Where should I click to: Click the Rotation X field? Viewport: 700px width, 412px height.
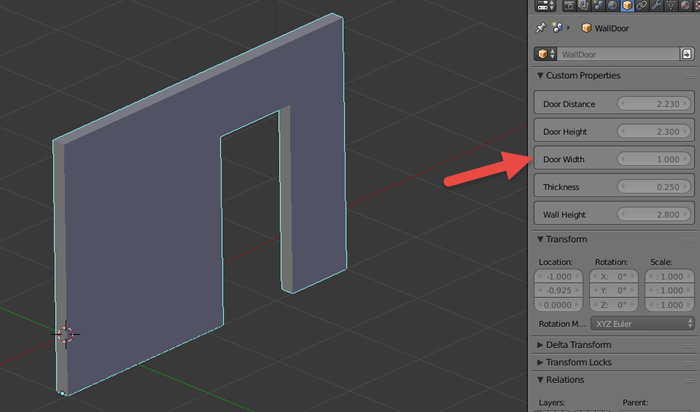(614, 276)
